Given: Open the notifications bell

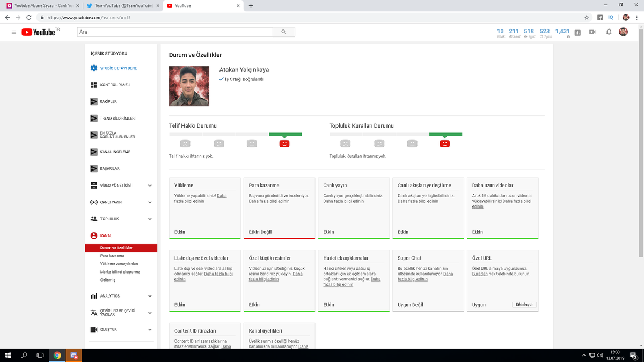Looking at the screenshot, I should coord(609,32).
